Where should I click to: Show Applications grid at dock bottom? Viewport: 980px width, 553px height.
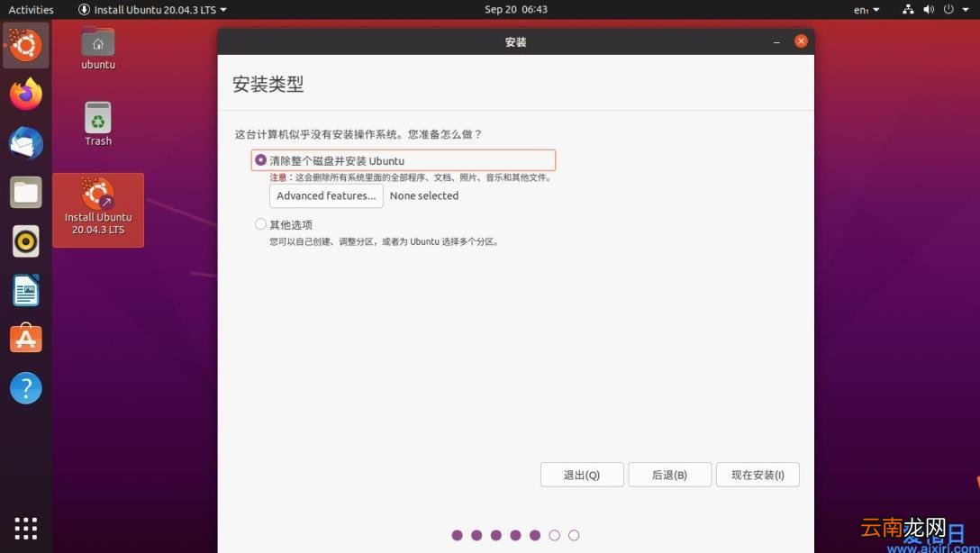coord(25,528)
